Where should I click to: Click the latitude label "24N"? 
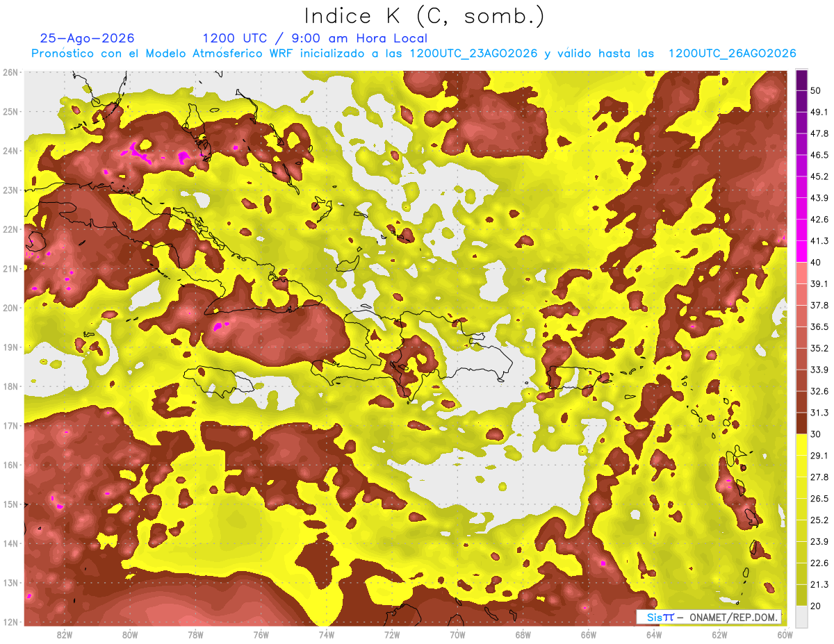pos(11,151)
